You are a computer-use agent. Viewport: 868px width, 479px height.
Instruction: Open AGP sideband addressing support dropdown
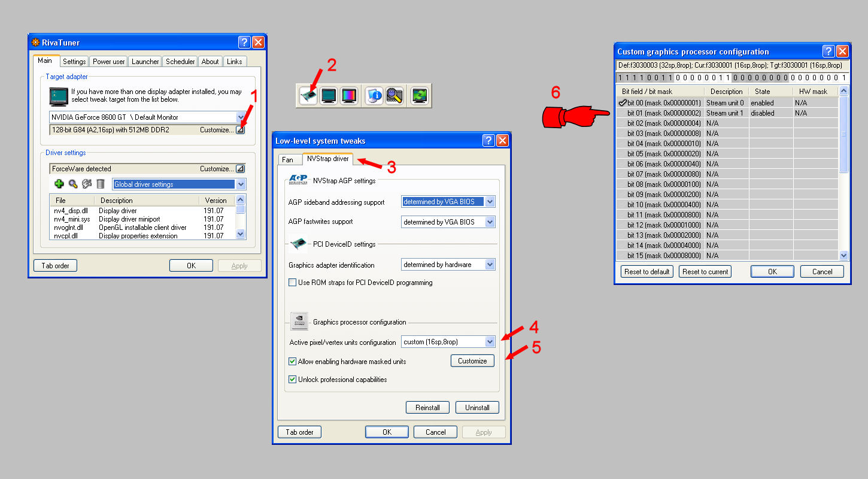tap(490, 202)
